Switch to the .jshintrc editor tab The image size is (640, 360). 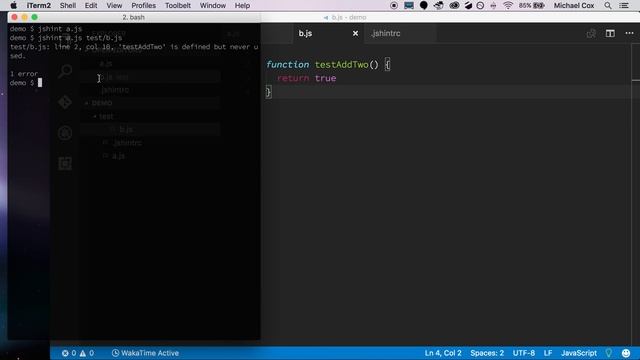(x=386, y=33)
